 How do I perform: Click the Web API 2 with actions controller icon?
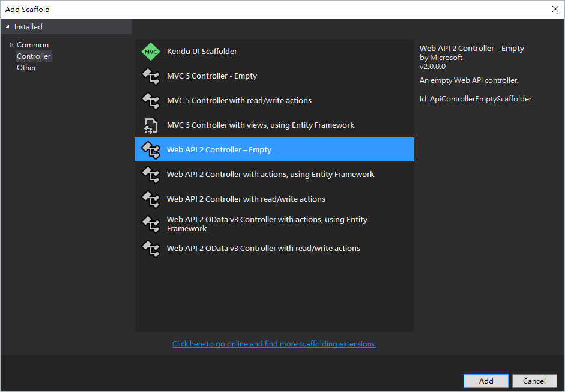click(151, 174)
